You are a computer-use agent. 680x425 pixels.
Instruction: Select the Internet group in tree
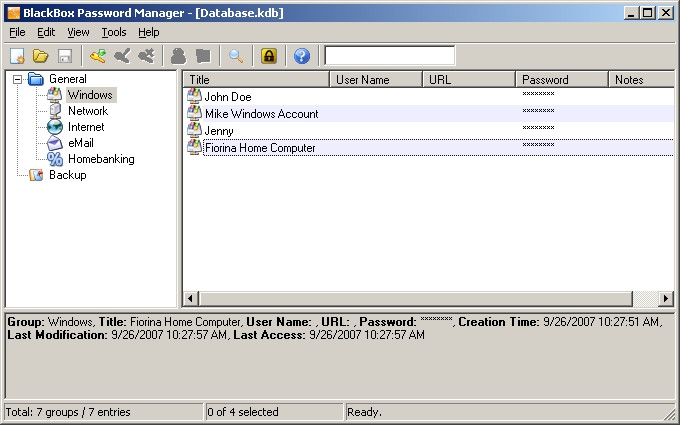tap(86, 127)
